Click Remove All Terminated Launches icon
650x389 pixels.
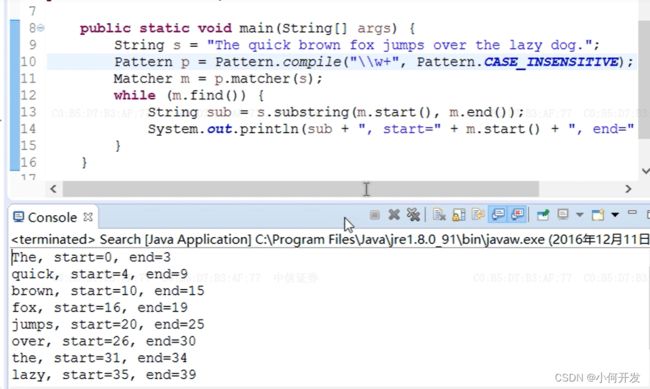pos(413,215)
